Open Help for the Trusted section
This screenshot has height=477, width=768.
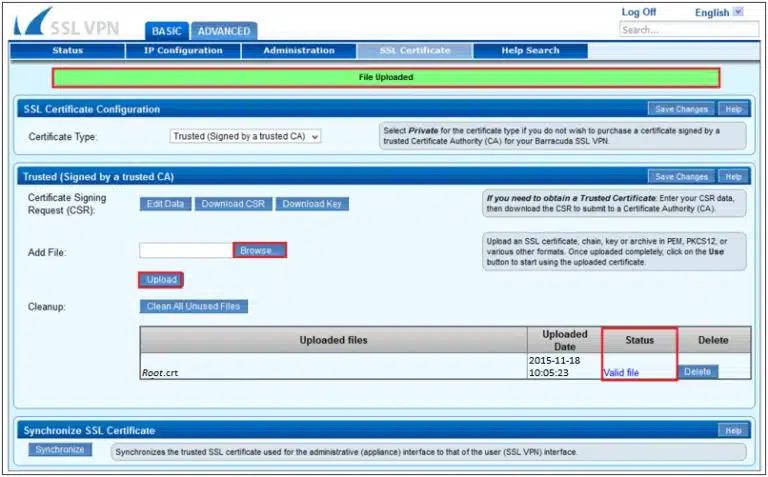(733, 177)
